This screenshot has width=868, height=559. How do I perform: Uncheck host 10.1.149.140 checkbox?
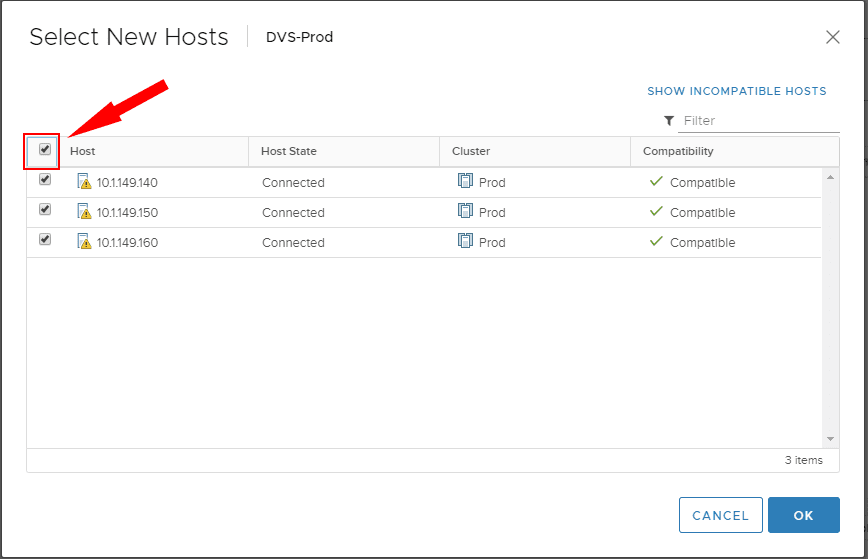(45, 179)
